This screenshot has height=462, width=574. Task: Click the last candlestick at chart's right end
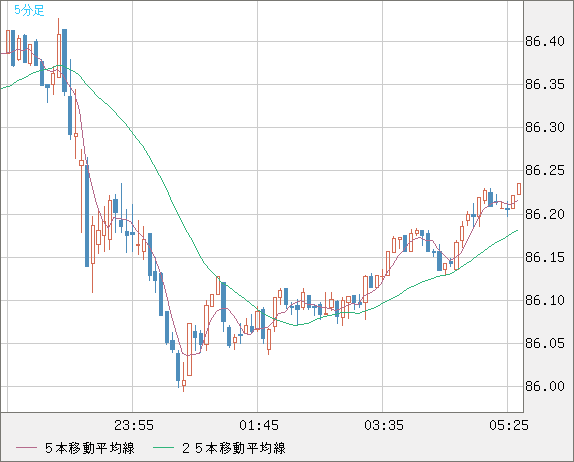(x=519, y=189)
